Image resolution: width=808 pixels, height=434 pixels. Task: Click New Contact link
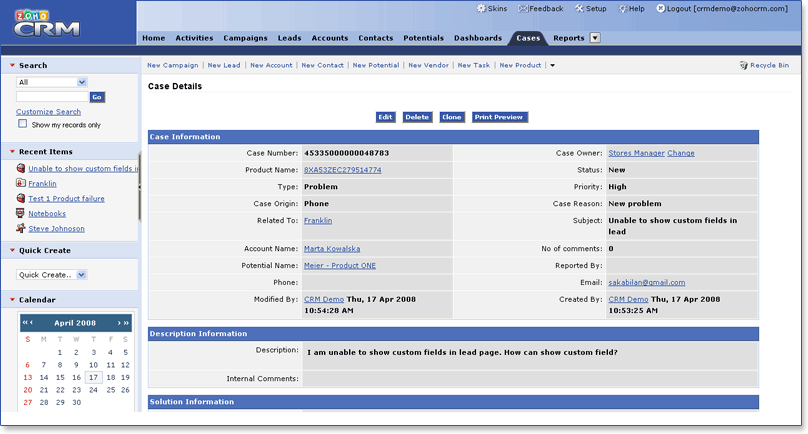click(323, 65)
